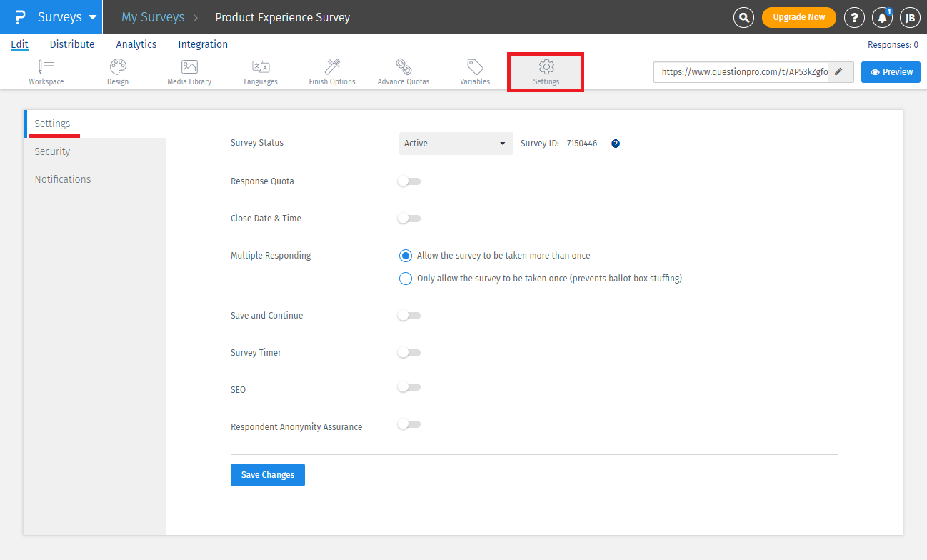Screen dimensions: 927x560
Task: Open the Languages icon
Action: [x=261, y=67]
